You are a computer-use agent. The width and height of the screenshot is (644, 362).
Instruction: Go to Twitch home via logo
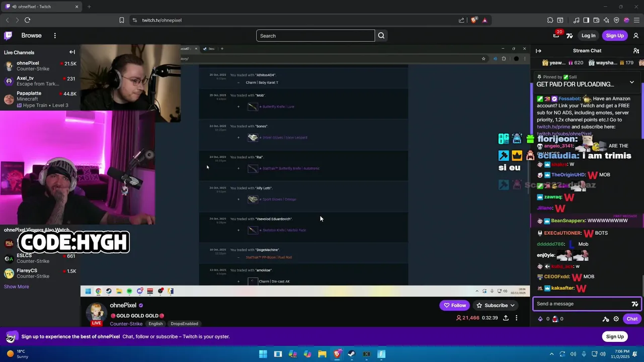(x=8, y=36)
